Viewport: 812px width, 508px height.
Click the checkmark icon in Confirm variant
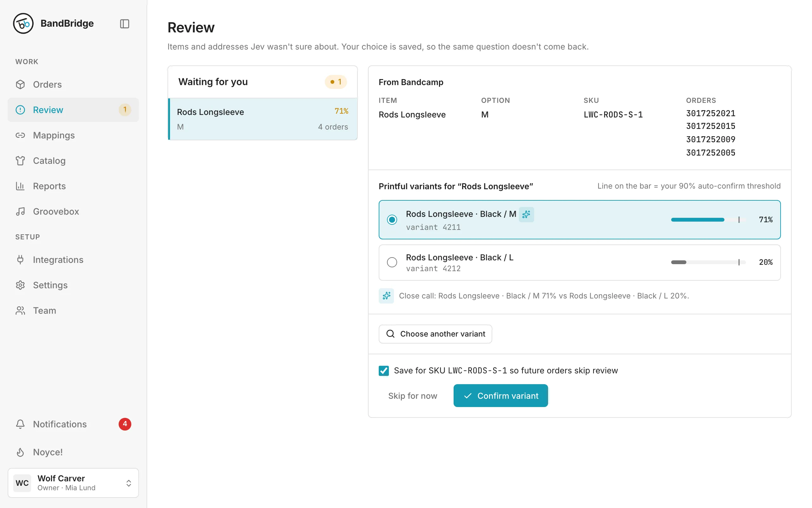pos(468,396)
